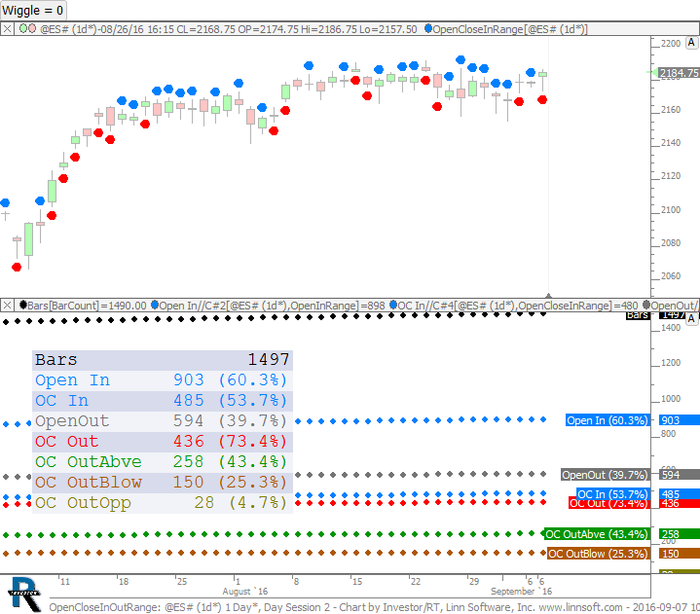Click the orange 150 value box

[x=679, y=554]
